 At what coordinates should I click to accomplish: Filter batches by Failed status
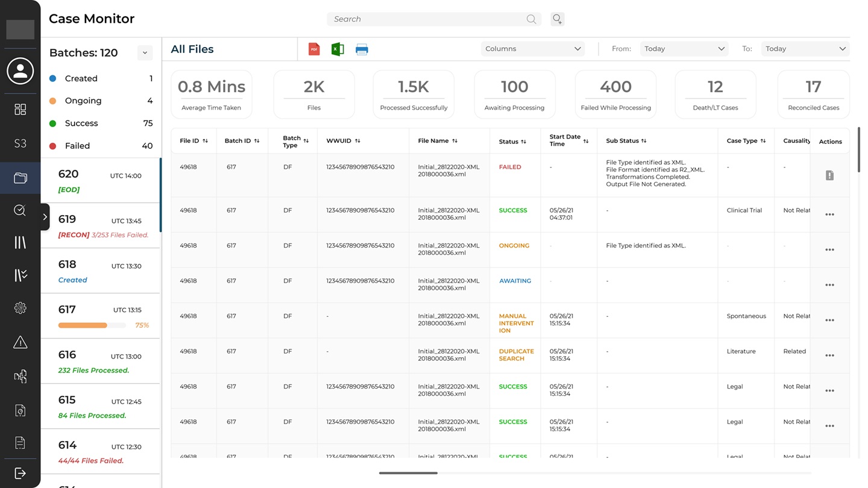pos(101,146)
